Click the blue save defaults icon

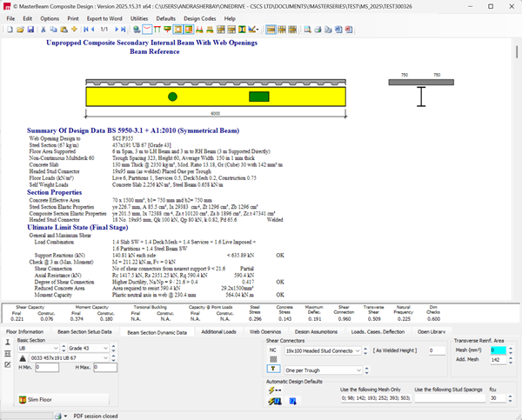click(292, 402)
